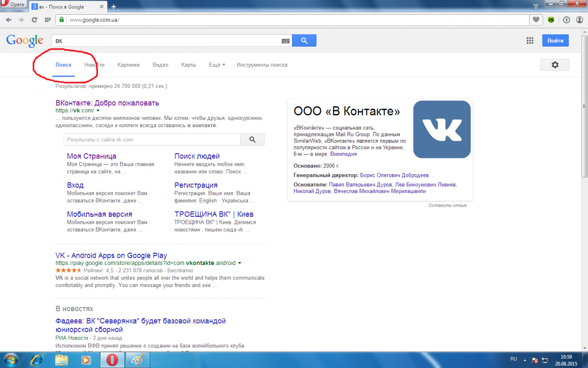Open 'Инструменты поиска'
588x368 pixels.
(262, 65)
